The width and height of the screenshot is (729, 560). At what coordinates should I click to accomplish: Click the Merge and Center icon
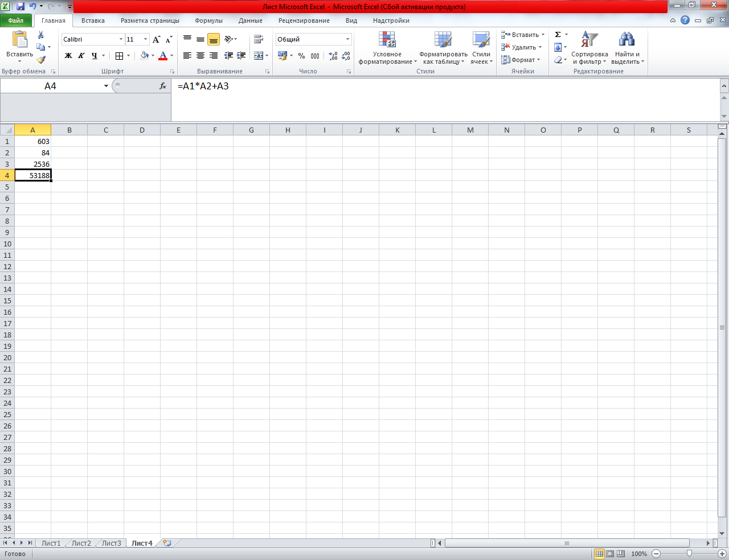[259, 56]
